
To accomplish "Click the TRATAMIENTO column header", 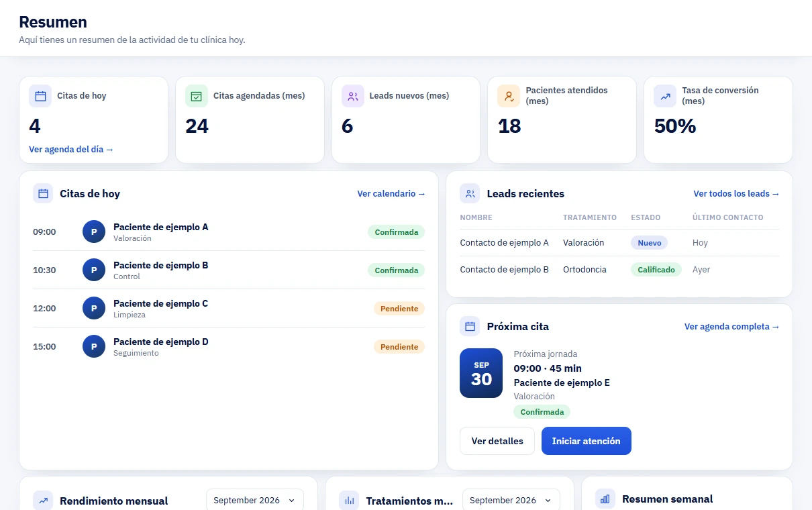I will (590, 217).
